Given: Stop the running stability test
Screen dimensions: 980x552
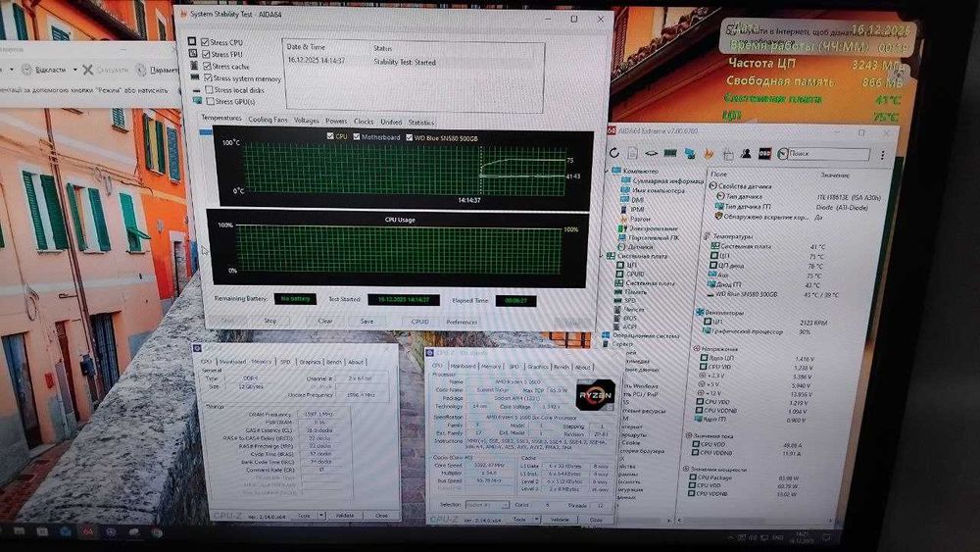Looking at the screenshot, I should coord(270,320).
